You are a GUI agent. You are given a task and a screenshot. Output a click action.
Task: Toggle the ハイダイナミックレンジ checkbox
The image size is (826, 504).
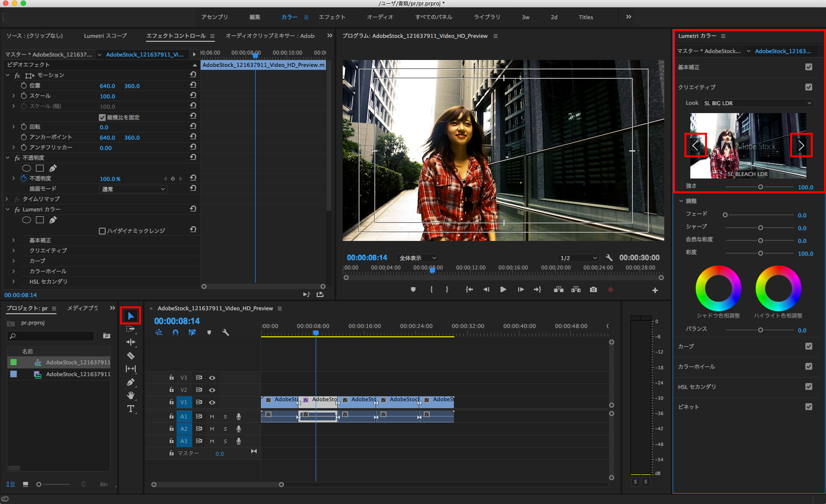[102, 231]
